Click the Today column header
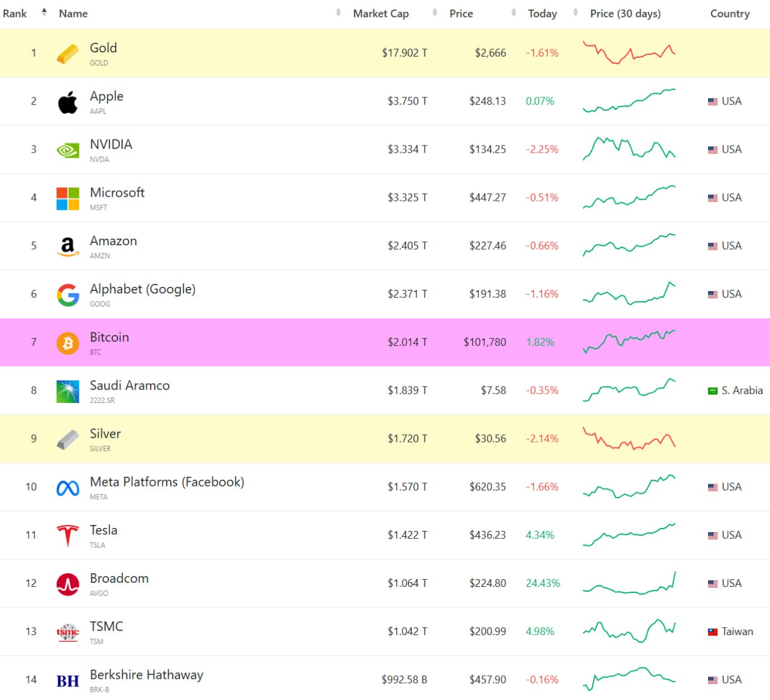770x700 pixels. tap(543, 13)
